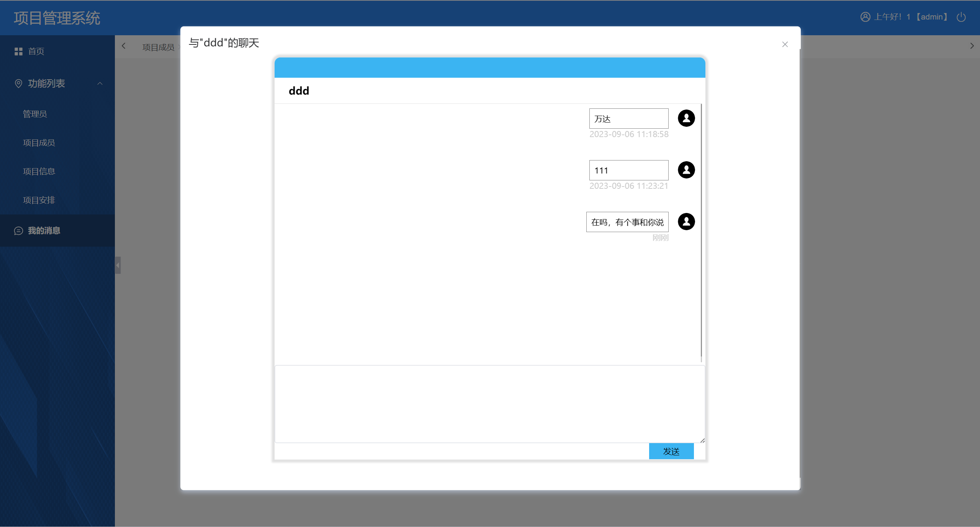This screenshot has width=980, height=527.
Task: Click the home grid icon in sidebar
Action: coord(18,51)
